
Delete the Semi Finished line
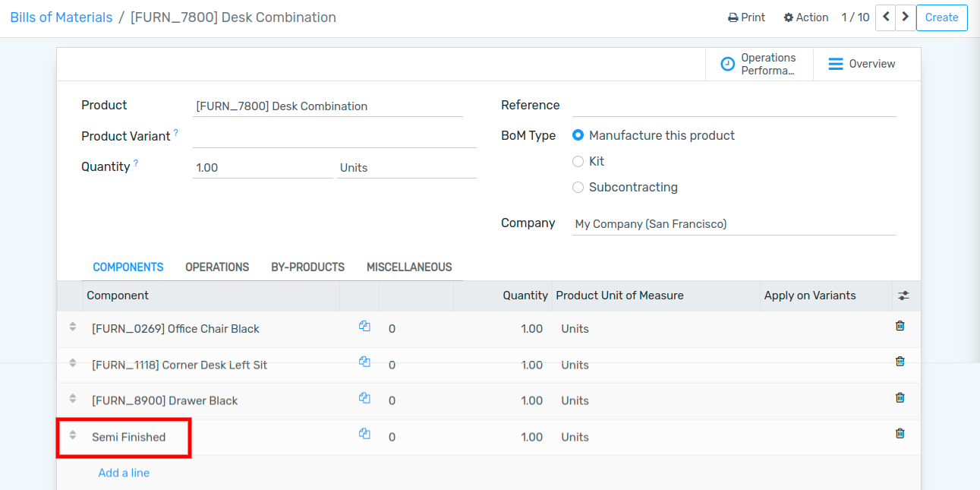(x=900, y=433)
